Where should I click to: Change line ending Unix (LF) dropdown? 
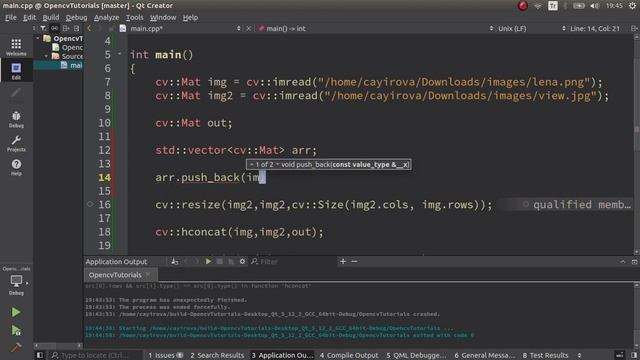click(531, 28)
